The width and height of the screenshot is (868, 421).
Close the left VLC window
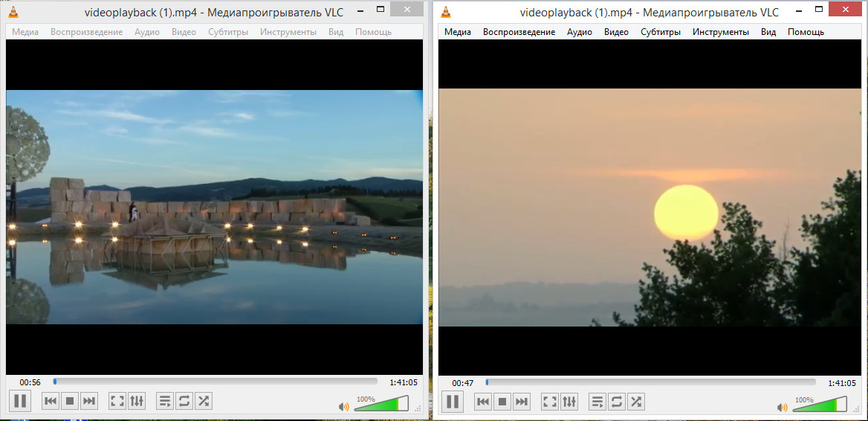coord(409,8)
